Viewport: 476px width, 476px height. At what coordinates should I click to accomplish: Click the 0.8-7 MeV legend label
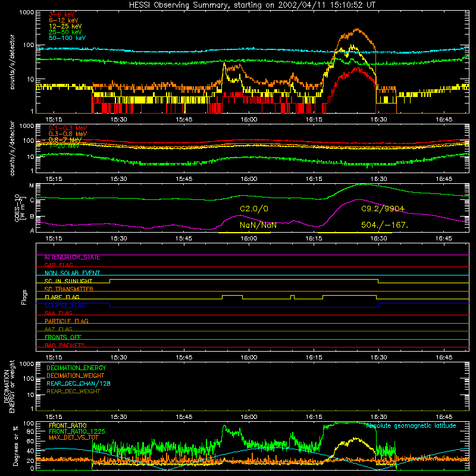pyautogui.click(x=65, y=140)
